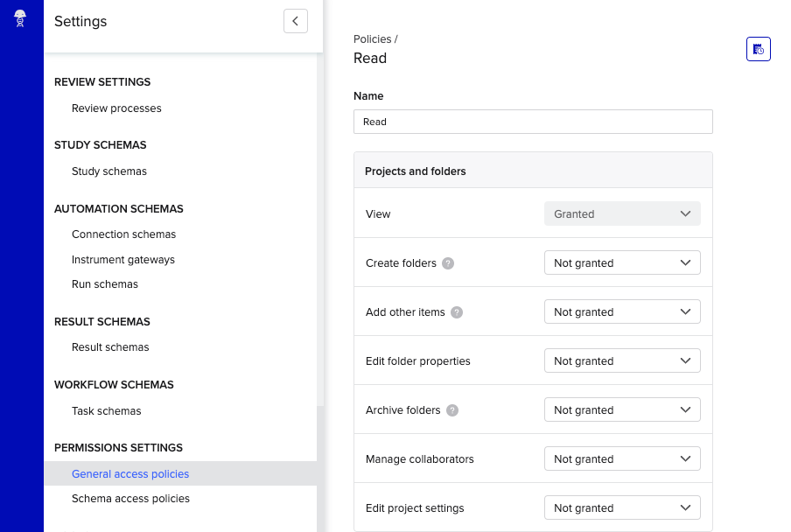Click the help icon beside Archive folders
Viewport: 791px width, 532px height.
pyautogui.click(x=452, y=409)
